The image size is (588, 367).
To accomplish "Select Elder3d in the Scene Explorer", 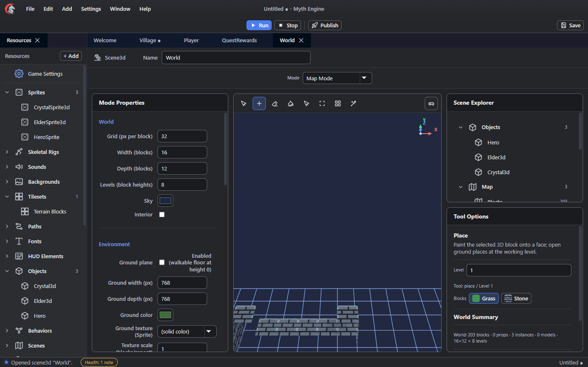I will coord(497,157).
